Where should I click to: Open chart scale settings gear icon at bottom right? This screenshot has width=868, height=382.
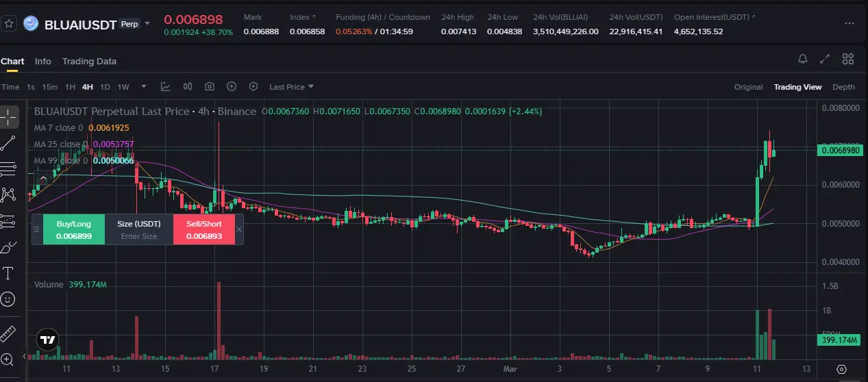tap(842, 369)
